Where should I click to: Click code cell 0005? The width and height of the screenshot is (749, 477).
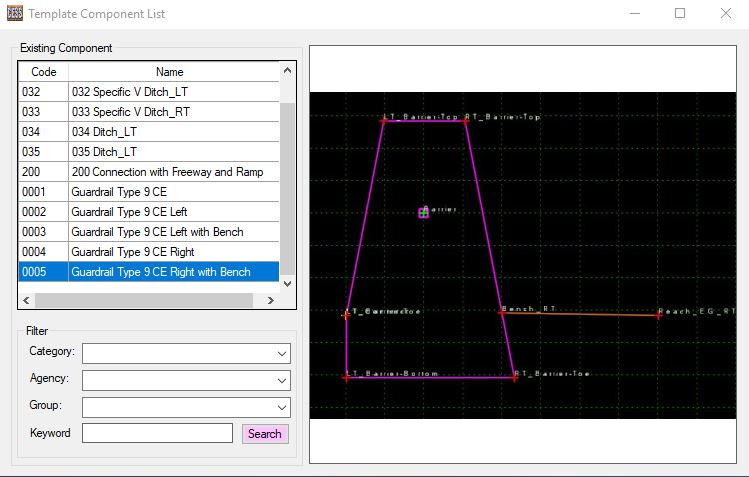pyautogui.click(x=43, y=272)
